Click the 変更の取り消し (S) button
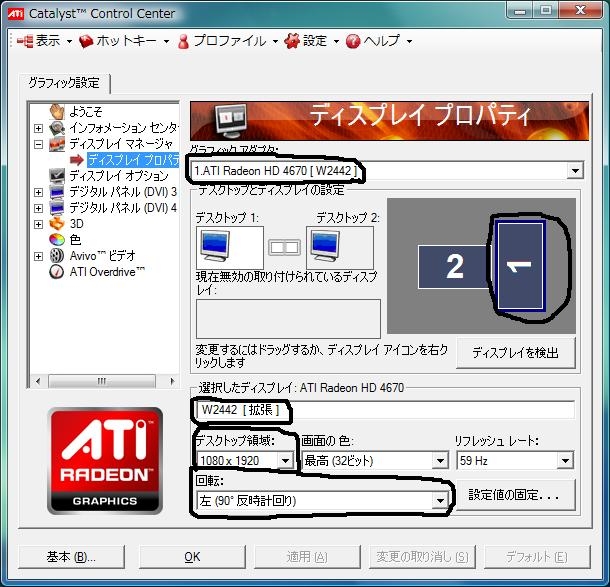 [x=422, y=557]
